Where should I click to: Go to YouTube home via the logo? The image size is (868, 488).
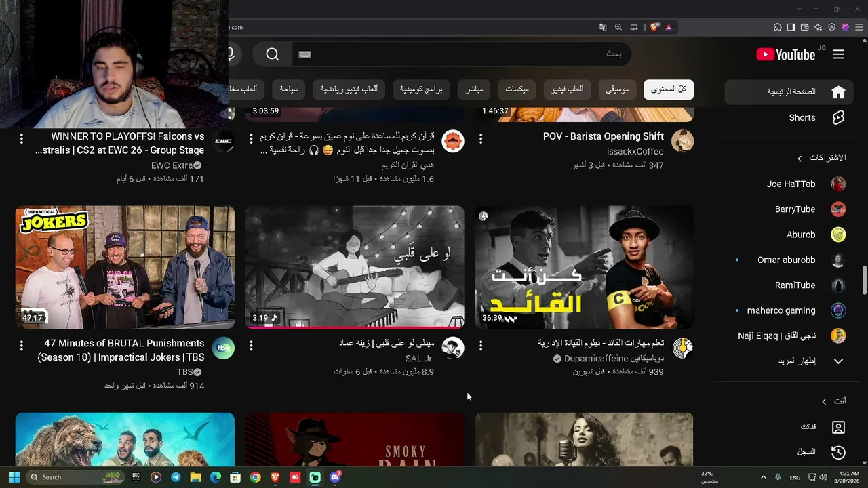point(786,54)
